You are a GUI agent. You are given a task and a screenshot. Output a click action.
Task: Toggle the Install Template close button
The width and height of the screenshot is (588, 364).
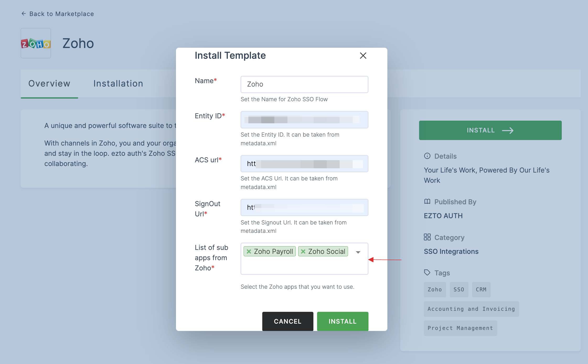click(363, 55)
